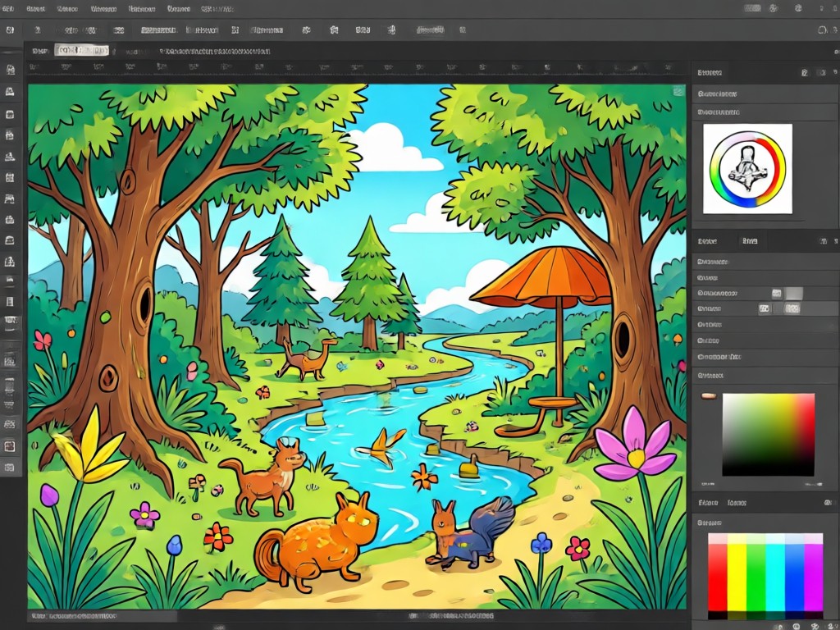Screen dimensions: 840x630
Task: Choose the green bar in the swatches strip
Action: tap(756, 576)
